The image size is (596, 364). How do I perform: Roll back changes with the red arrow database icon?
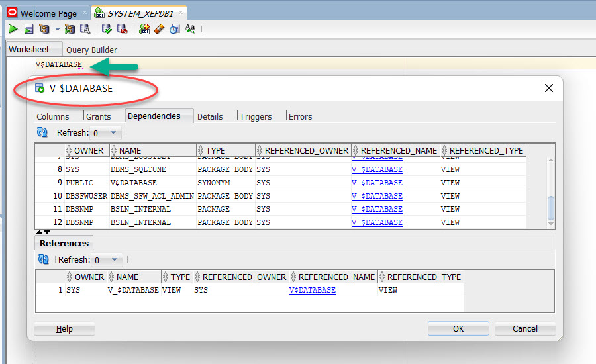[122, 29]
